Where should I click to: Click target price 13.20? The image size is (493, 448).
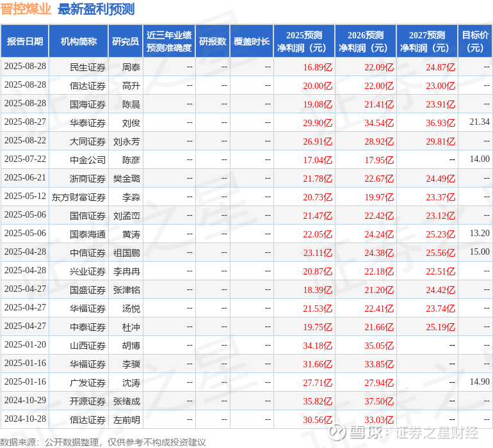pyautogui.click(x=480, y=233)
